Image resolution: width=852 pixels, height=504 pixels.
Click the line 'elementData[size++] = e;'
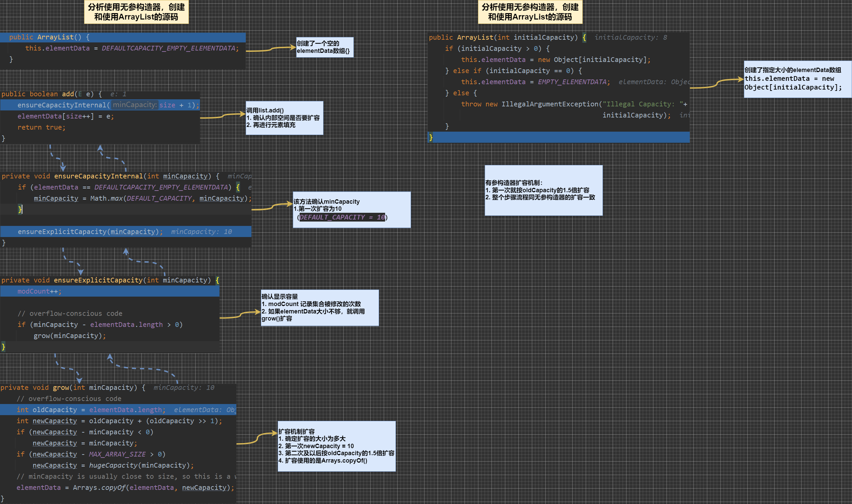click(x=66, y=116)
